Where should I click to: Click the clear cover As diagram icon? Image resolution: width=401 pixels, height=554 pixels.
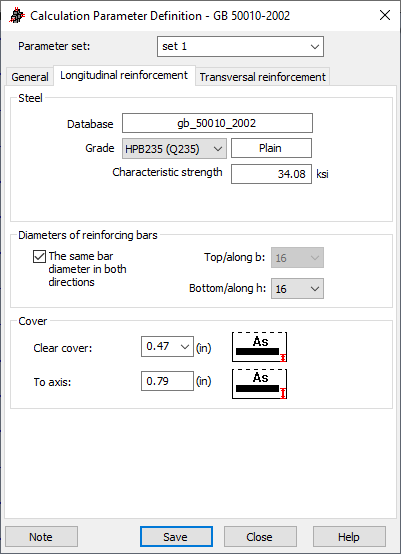click(259, 347)
